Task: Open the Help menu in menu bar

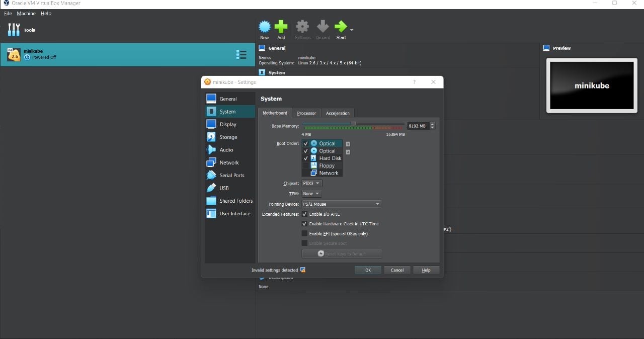Action: point(46,14)
